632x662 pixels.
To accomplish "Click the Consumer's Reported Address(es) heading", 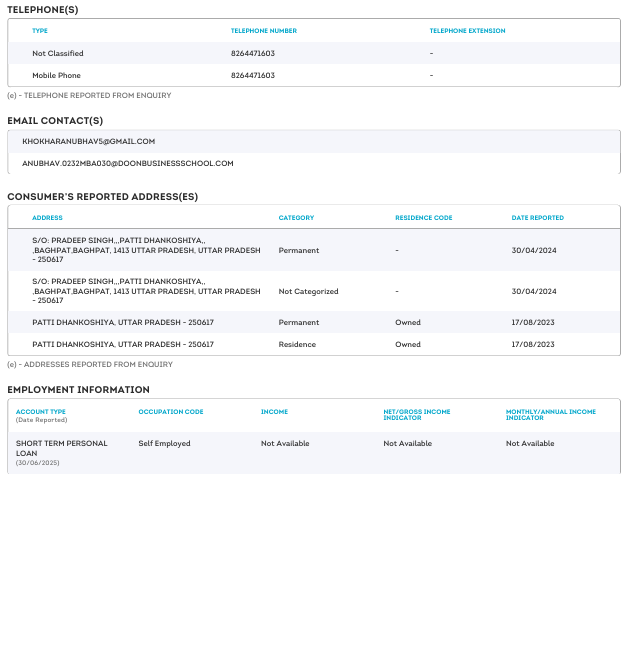I will [x=102, y=197].
